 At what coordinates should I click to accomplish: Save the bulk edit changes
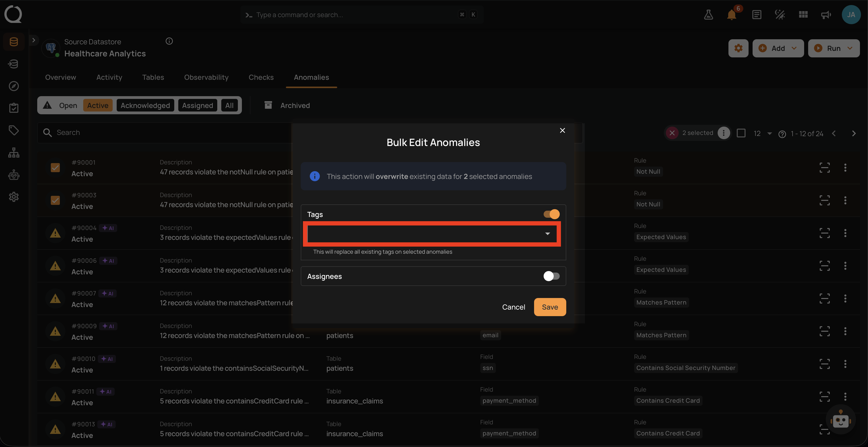tap(550, 307)
